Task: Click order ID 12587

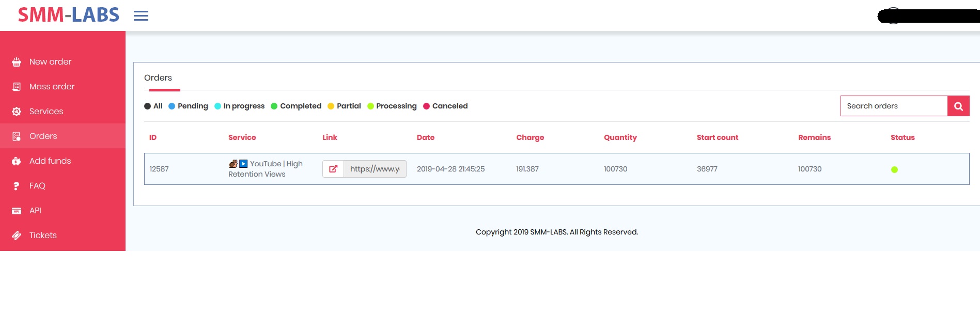Action: 159,169
